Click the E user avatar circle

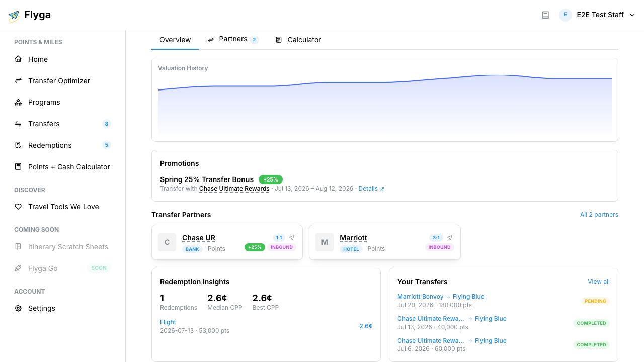coord(566,15)
